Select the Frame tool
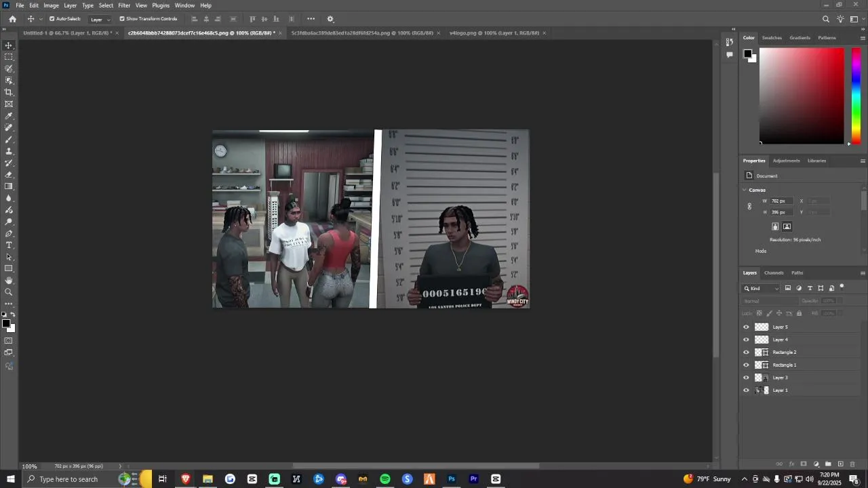The height and width of the screenshot is (488, 868). [9, 104]
